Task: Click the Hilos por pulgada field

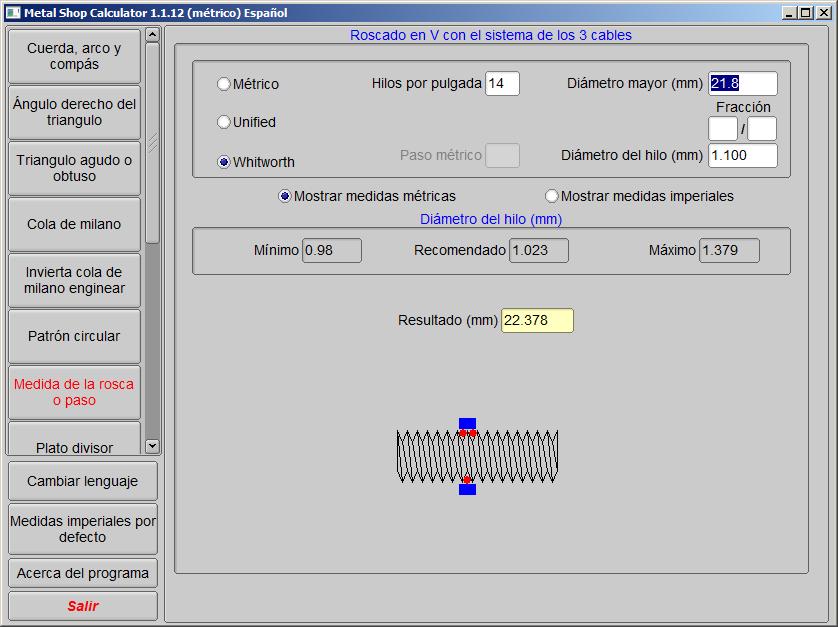Action: 502,84
